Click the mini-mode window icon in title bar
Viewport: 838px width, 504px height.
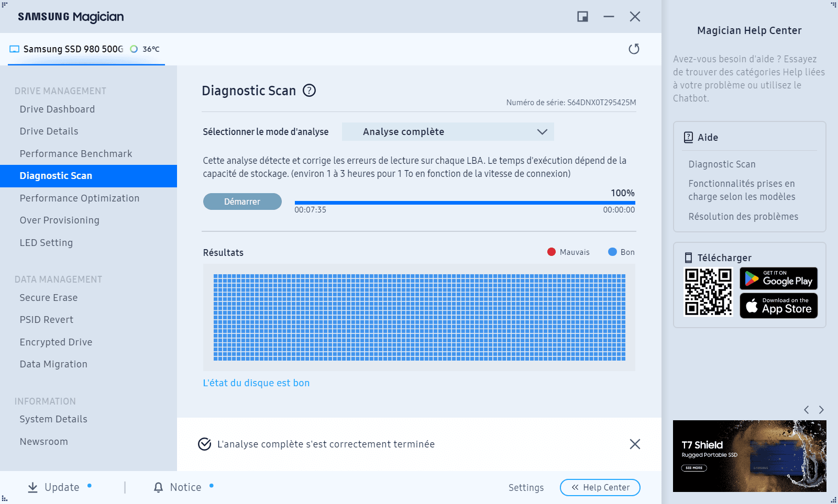coord(582,17)
